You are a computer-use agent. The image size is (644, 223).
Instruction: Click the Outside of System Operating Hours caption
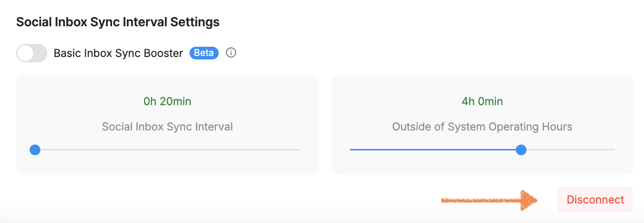tap(482, 127)
